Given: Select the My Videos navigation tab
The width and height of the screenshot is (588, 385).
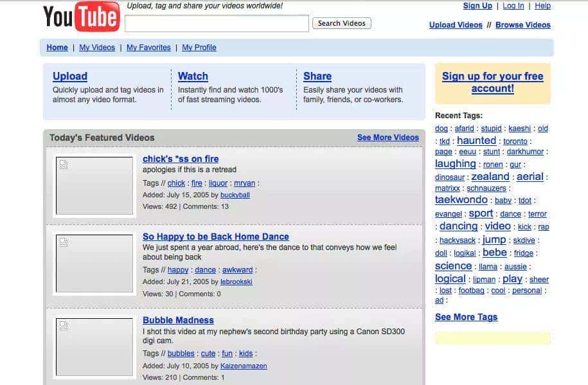Looking at the screenshot, I should (97, 48).
